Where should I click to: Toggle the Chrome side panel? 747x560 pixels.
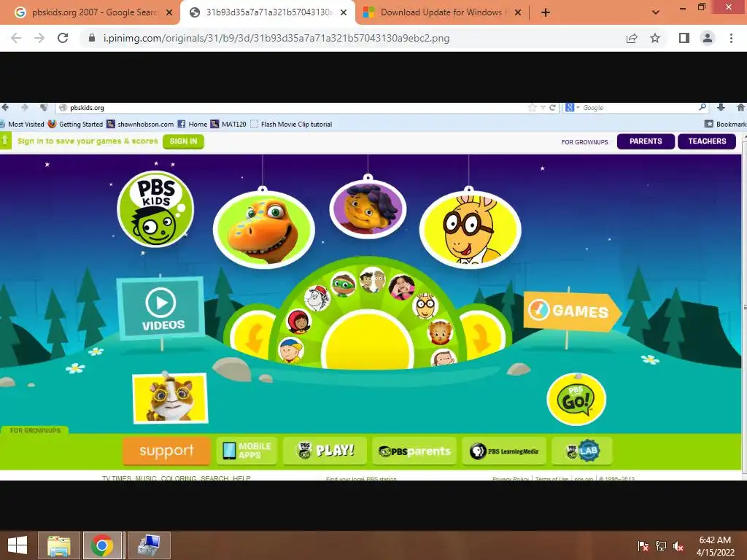pos(684,38)
